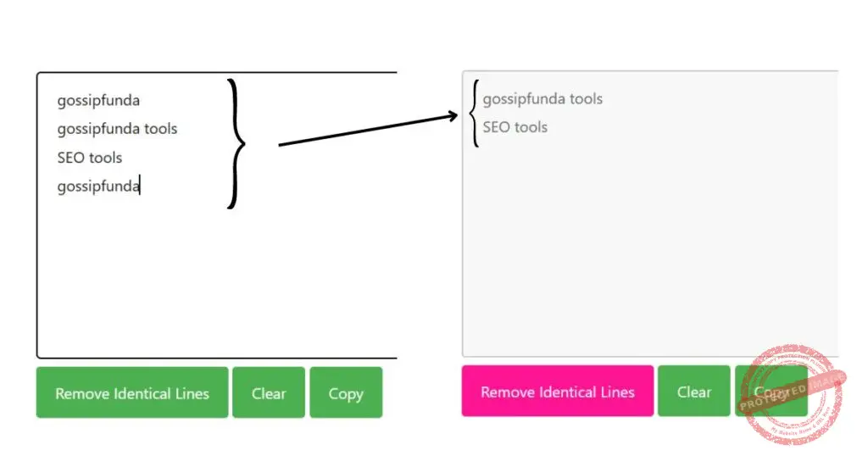Click the arrowhead pointing at the output box
Image resolution: width=868 pixels, height=456 pixels.
453,117
